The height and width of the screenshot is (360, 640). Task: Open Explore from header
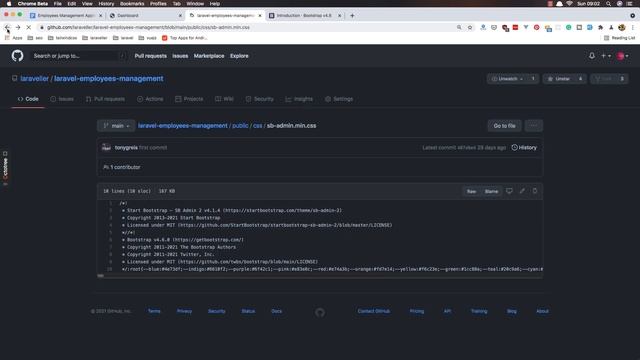tap(239, 56)
